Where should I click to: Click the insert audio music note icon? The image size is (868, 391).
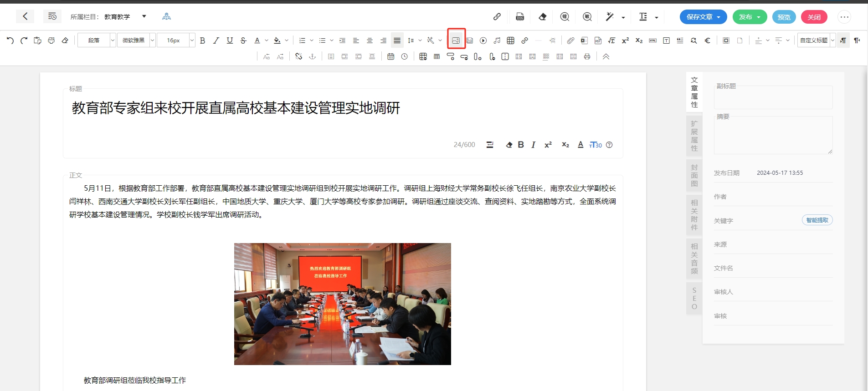[497, 41]
